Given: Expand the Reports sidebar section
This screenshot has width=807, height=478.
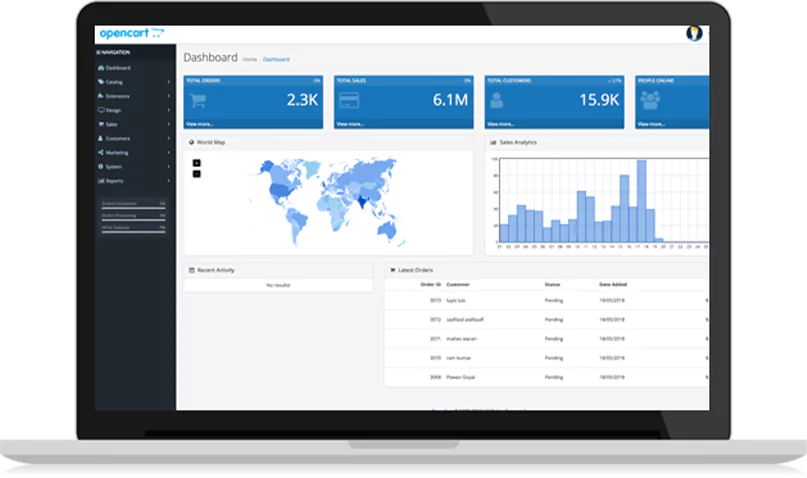Looking at the screenshot, I should click(115, 181).
